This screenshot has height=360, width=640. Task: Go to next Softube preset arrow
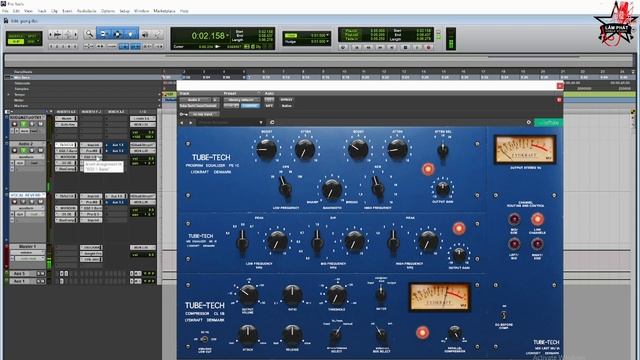coord(191,122)
